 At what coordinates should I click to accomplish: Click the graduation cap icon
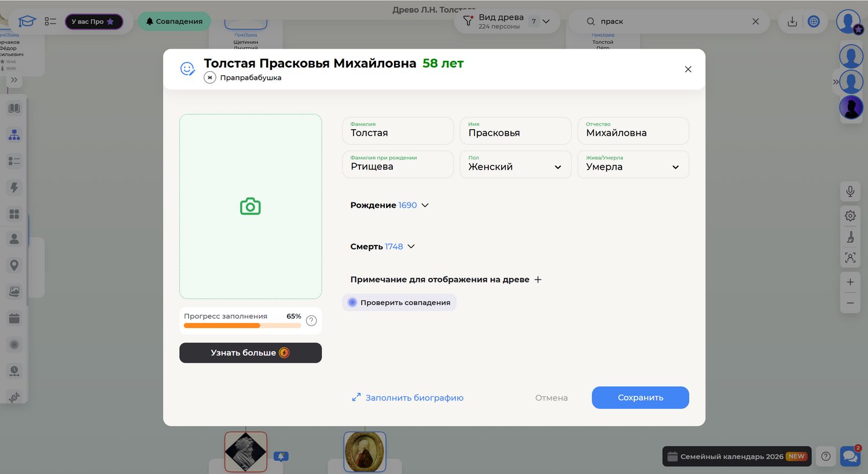point(27,21)
